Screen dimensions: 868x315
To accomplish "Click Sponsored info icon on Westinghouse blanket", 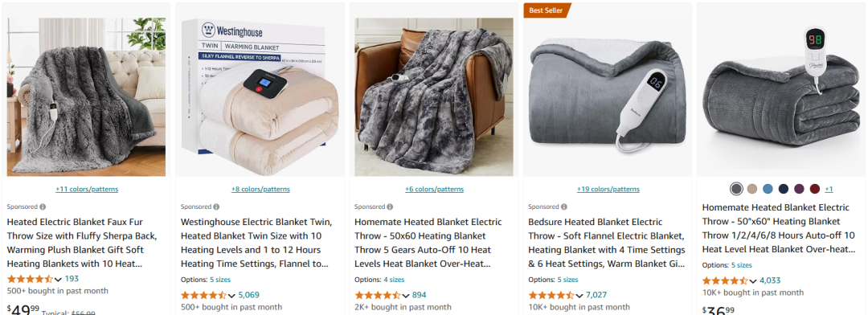I will point(216,207).
